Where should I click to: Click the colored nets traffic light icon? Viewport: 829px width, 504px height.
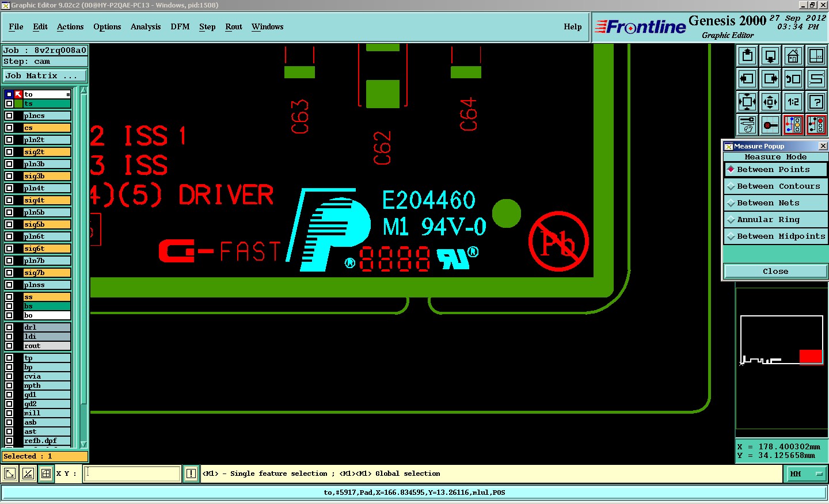[x=793, y=125]
